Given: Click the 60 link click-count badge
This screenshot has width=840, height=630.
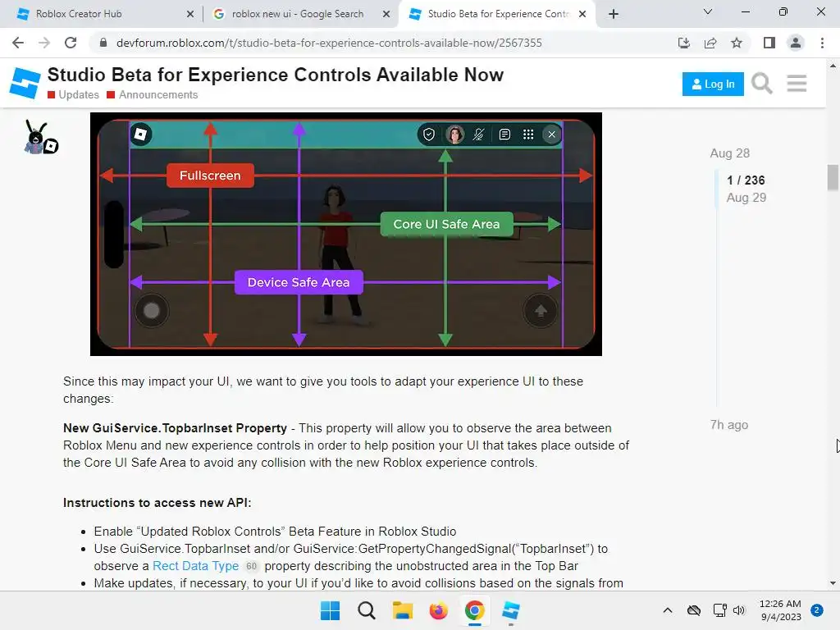Looking at the screenshot, I should 251,566.
